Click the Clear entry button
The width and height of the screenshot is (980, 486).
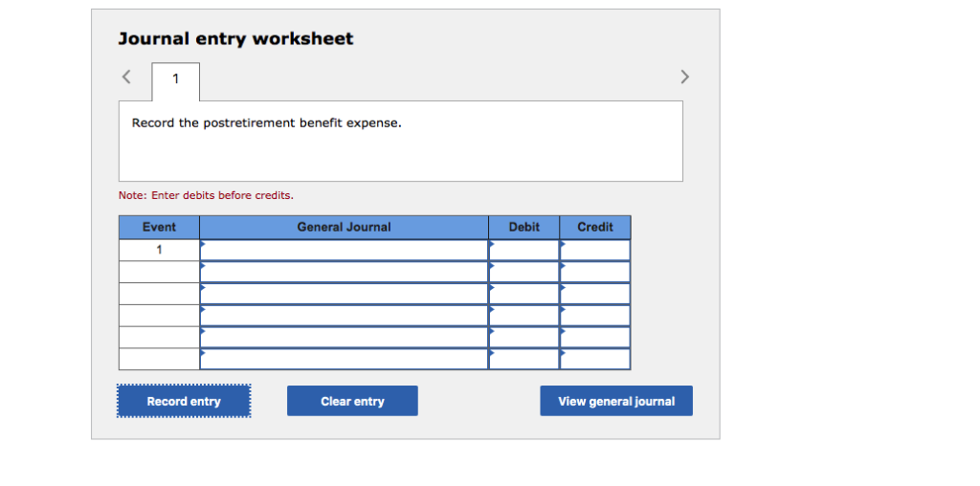[x=352, y=401]
